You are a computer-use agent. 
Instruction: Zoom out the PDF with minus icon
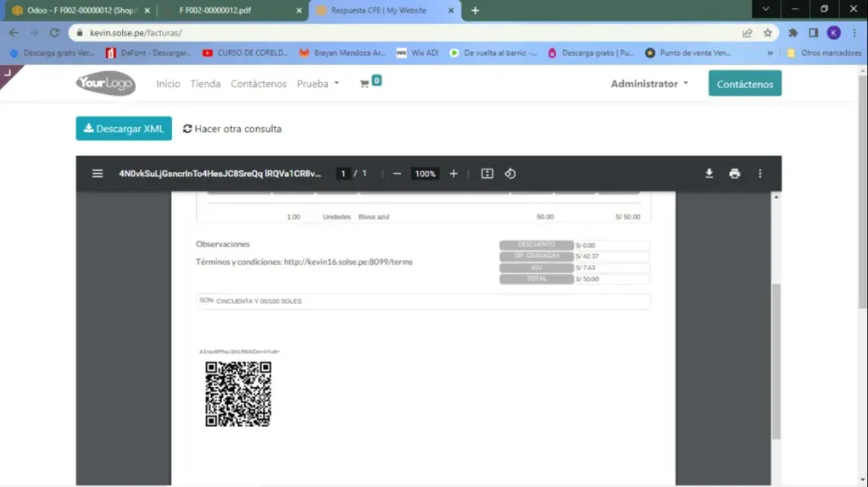click(x=397, y=174)
